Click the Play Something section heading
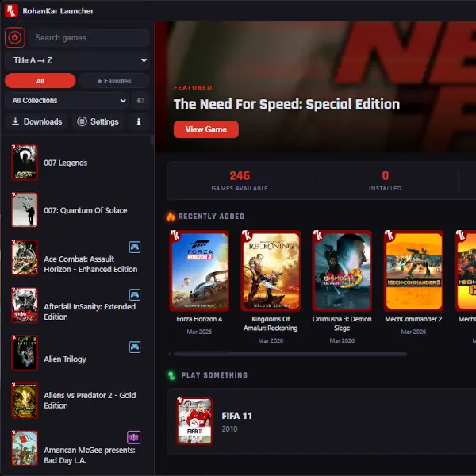The height and width of the screenshot is (476, 476). [x=214, y=375]
